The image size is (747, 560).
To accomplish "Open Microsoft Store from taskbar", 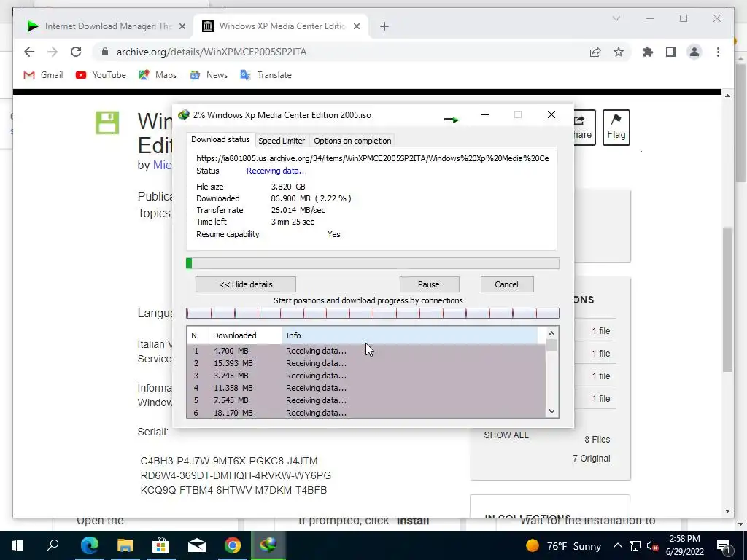I will 160,545.
